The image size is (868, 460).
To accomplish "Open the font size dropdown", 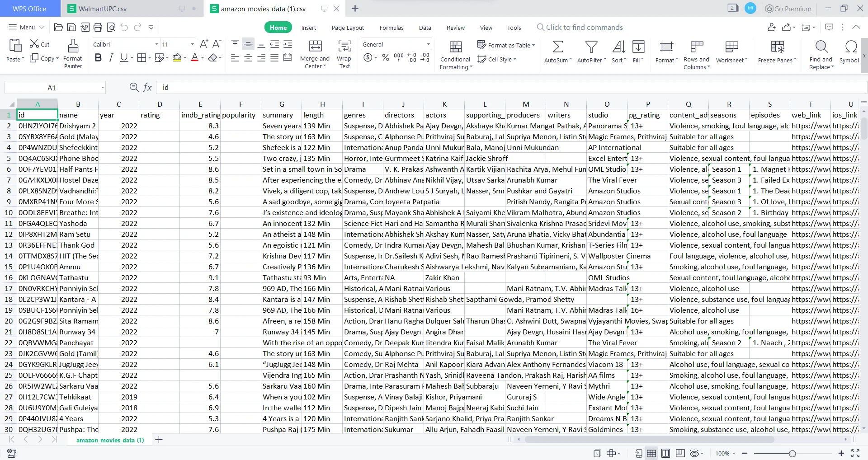I will pyautogui.click(x=193, y=44).
